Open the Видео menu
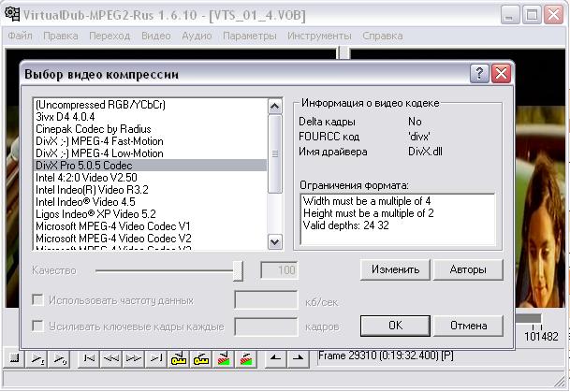 pyautogui.click(x=156, y=36)
